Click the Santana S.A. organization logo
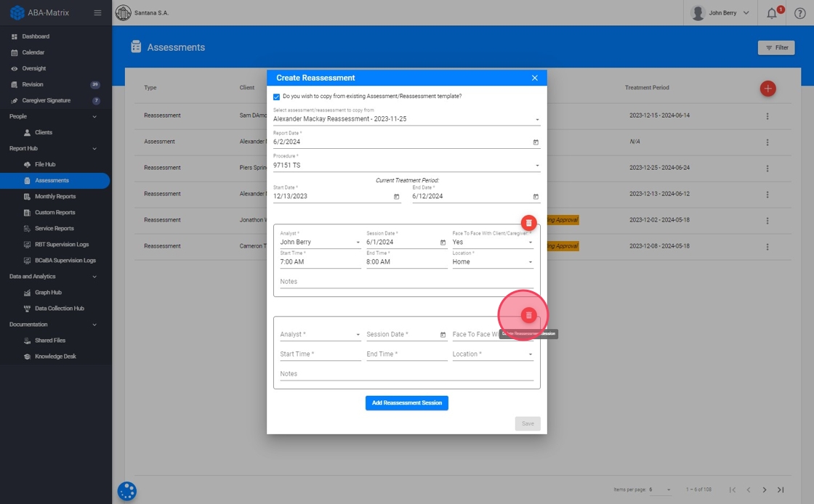This screenshot has height=504, width=814. pyautogui.click(x=123, y=12)
